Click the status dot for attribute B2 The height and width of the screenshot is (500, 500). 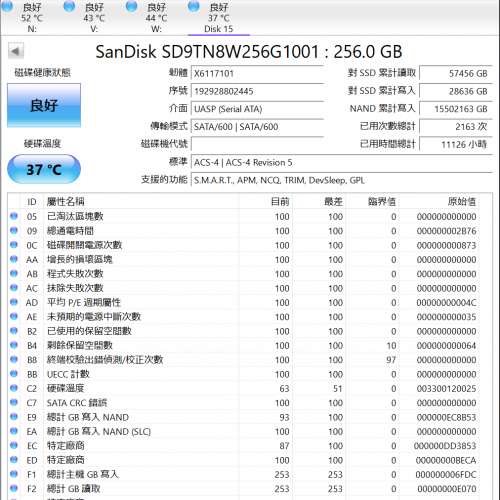[x=14, y=331]
